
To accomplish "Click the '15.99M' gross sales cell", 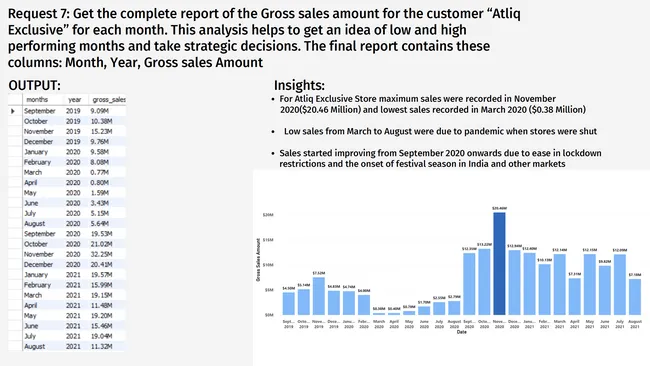I will coord(101,285).
